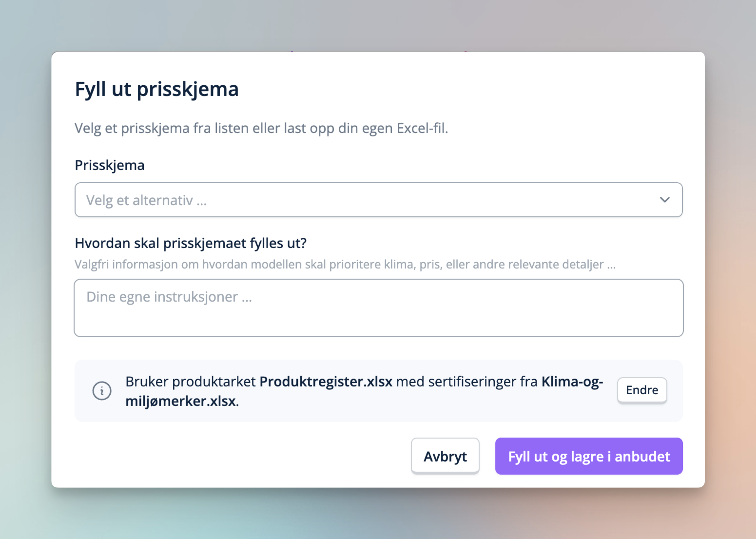Click 'Fyll ut og lagre i anbudet'
This screenshot has width=756, height=539.
(x=589, y=456)
